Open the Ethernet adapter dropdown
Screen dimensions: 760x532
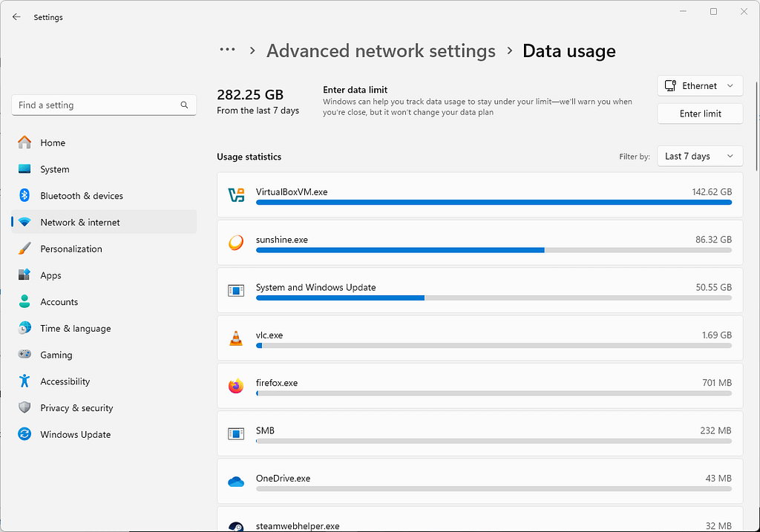tap(699, 85)
